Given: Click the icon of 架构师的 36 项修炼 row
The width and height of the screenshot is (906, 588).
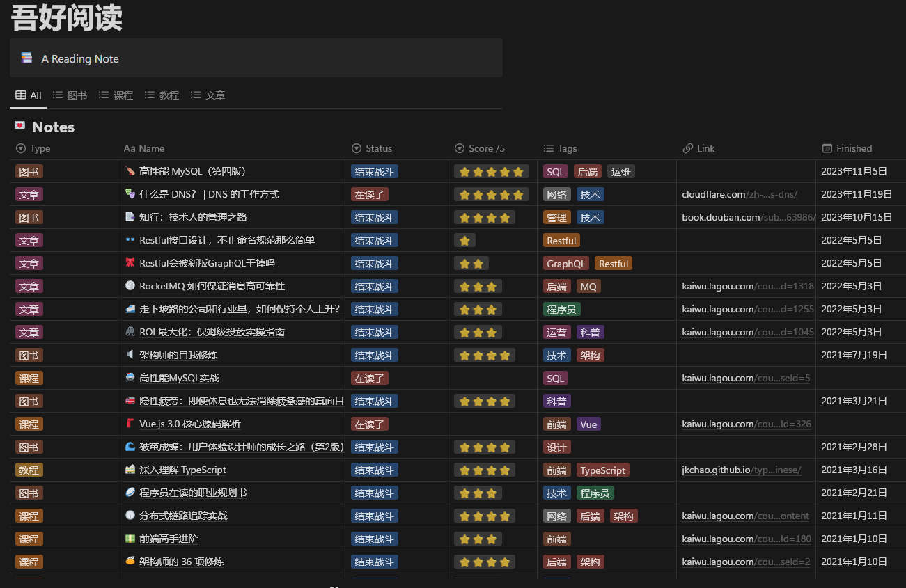Looking at the screenshot, I should 130,562.
